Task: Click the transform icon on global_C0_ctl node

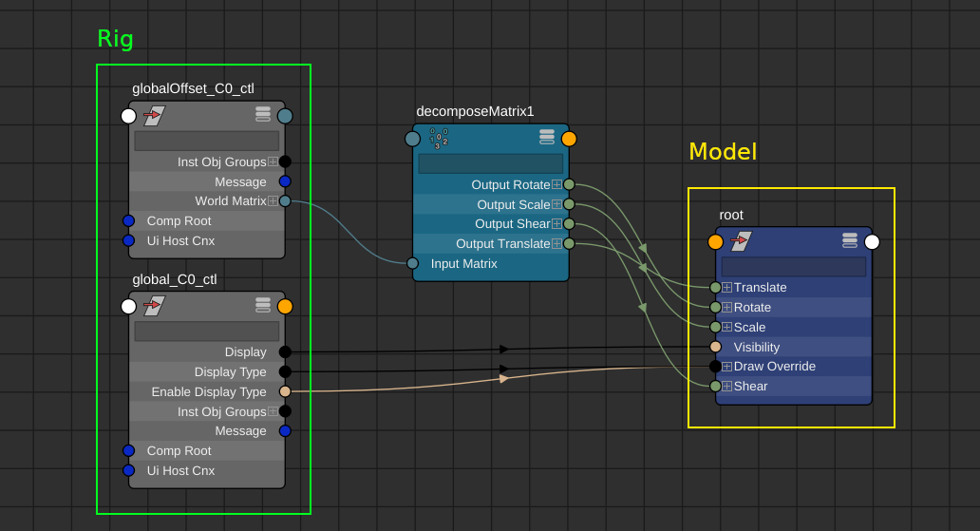Action: click(x=154, y=306)
